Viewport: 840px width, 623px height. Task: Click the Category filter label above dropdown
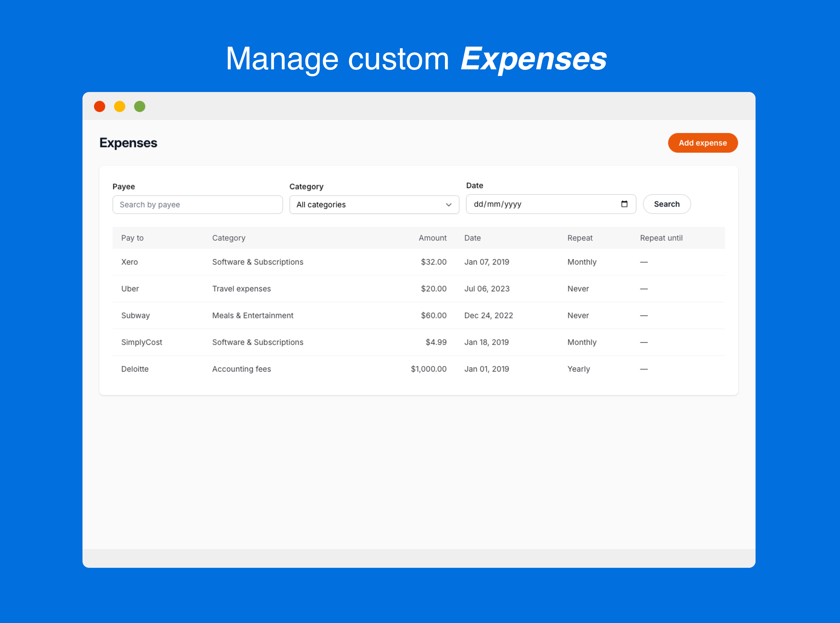(306, 187)
